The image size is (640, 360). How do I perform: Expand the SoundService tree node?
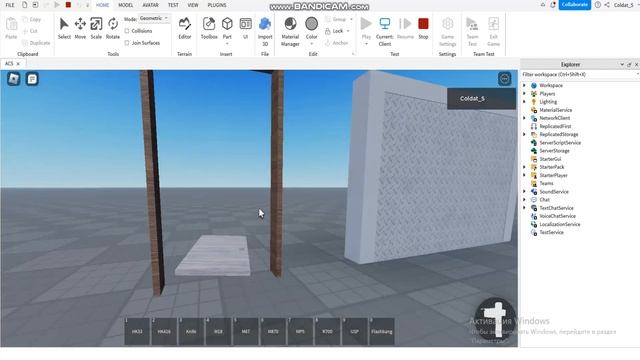(524, 191)
